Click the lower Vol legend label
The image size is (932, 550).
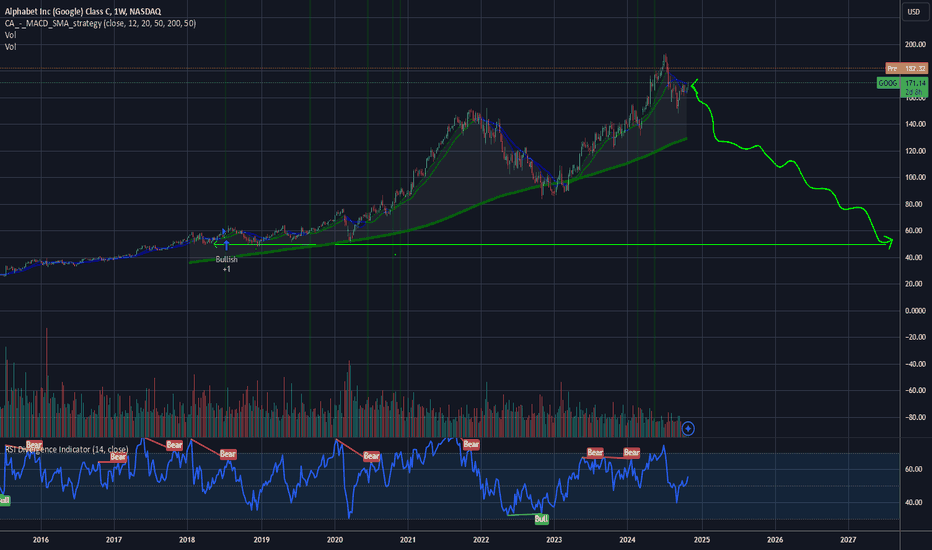(11, 47)
